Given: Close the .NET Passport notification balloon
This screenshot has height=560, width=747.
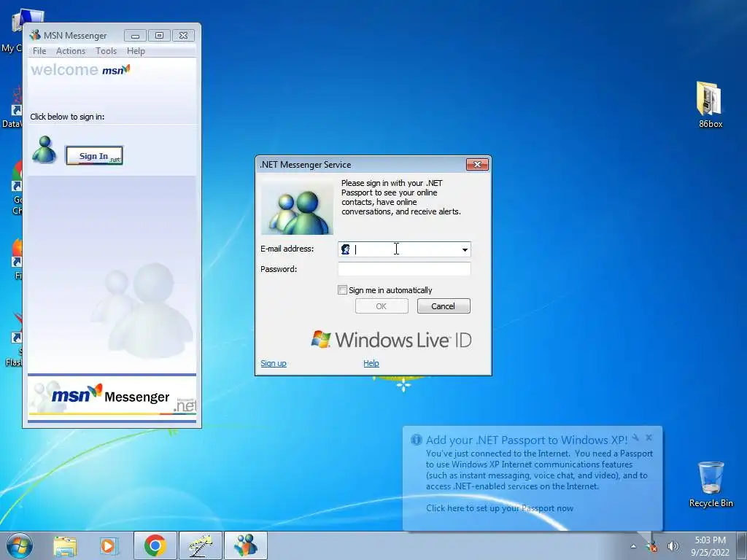Looking at the screenshot, I should 649,437.
